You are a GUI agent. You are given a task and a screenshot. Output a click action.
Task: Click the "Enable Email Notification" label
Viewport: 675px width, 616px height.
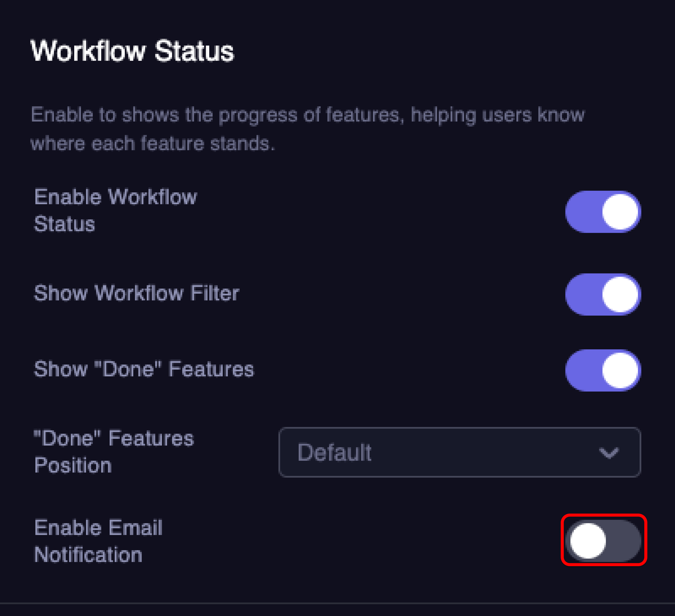pos(98,541)
